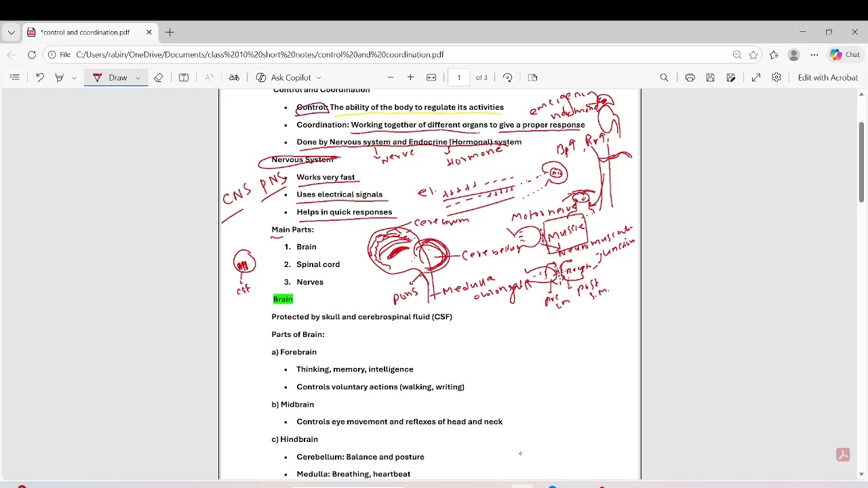Viewport: 868px width, 488px height.
Task: Click 'Protected by skull and cerebrospinal fluid (CSF)'
Action: [x=361, y=317]
